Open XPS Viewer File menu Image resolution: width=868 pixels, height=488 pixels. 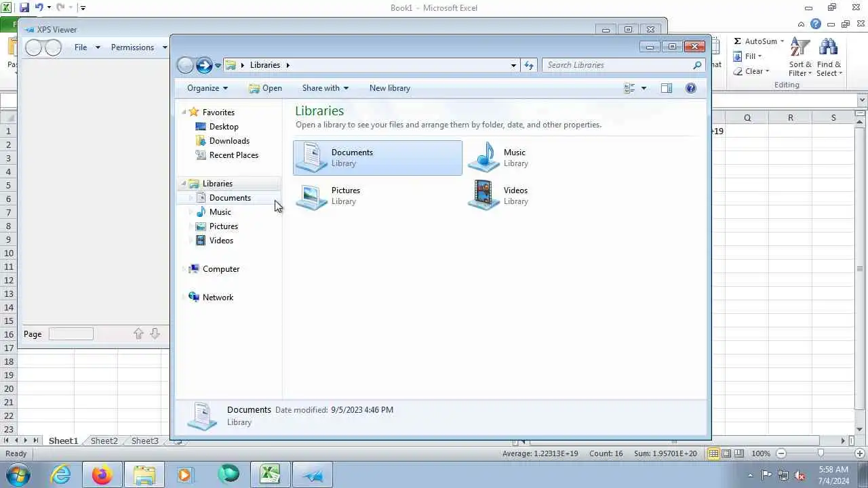(87, 47)
